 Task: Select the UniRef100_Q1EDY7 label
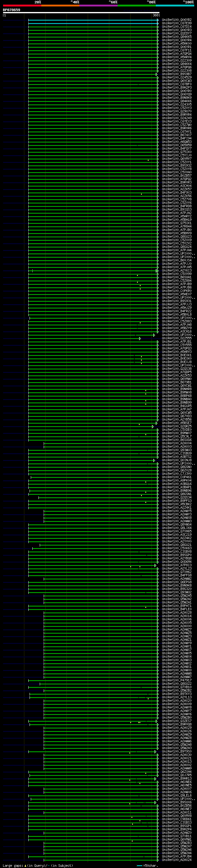point(177,33)
